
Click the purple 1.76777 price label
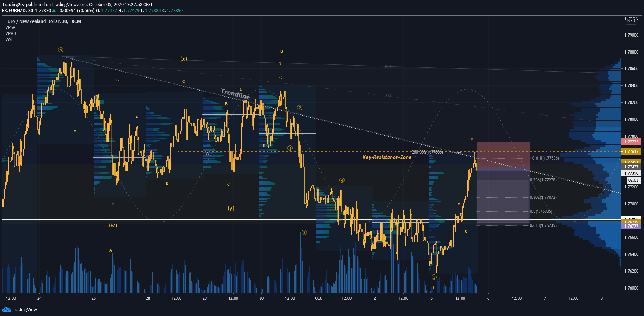631,226
